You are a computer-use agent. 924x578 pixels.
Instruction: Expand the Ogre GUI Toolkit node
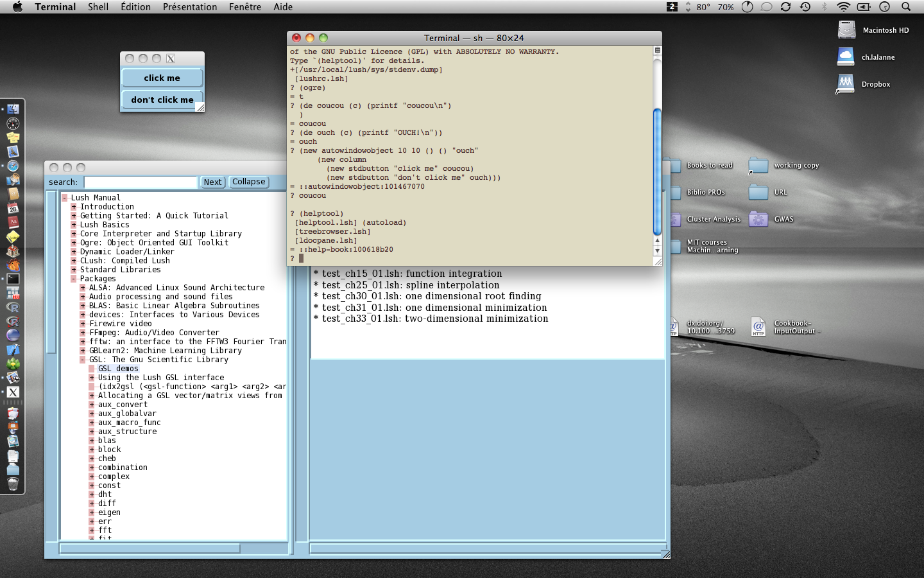(74, 243)
